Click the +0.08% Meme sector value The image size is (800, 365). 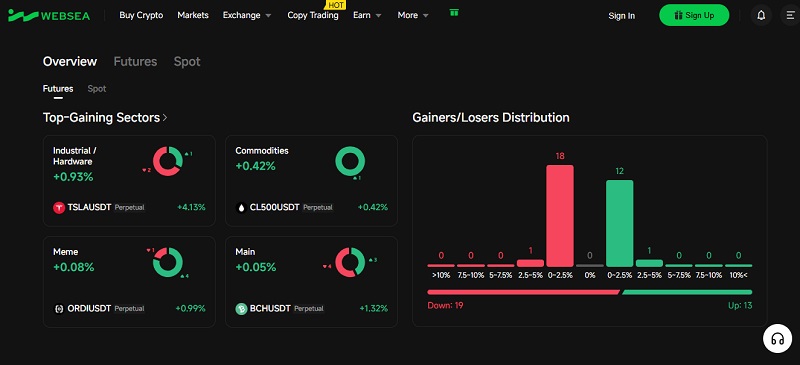pyautogui.click(x=74, y=267)
